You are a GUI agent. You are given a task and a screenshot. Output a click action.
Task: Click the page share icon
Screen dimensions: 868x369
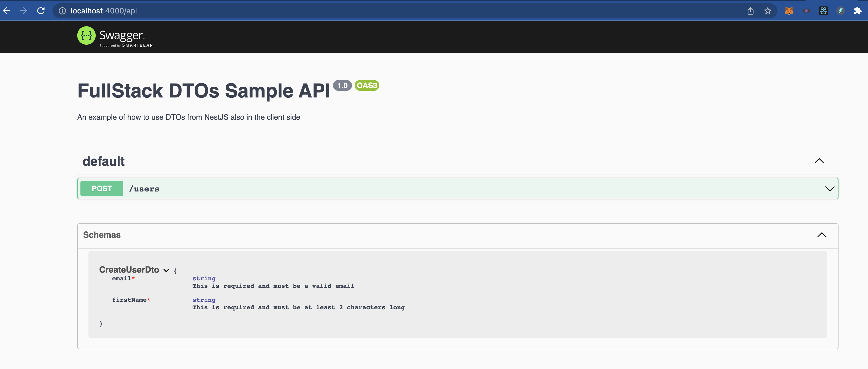(x=750, y=11)
